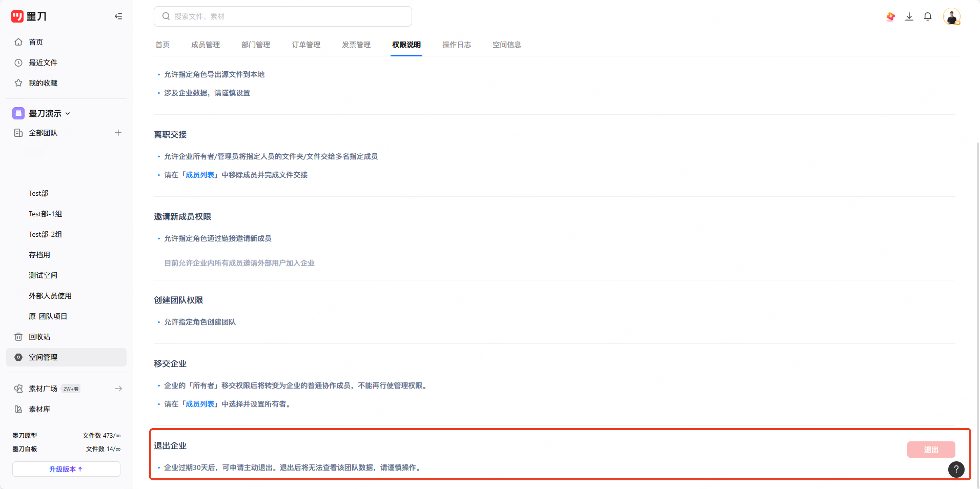Open 成员列表 link under 离职交接

(x=200, y=175)
